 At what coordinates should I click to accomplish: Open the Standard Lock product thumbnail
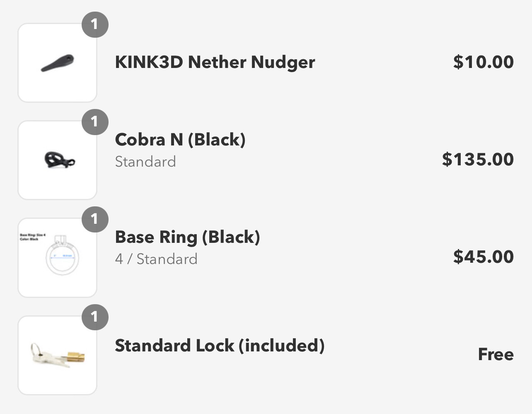coord(58,355)
